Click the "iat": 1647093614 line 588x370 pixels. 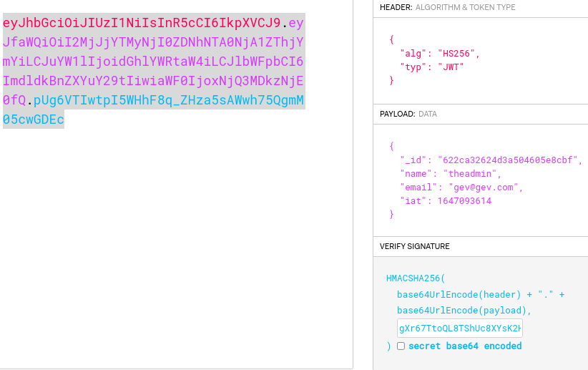446,201
